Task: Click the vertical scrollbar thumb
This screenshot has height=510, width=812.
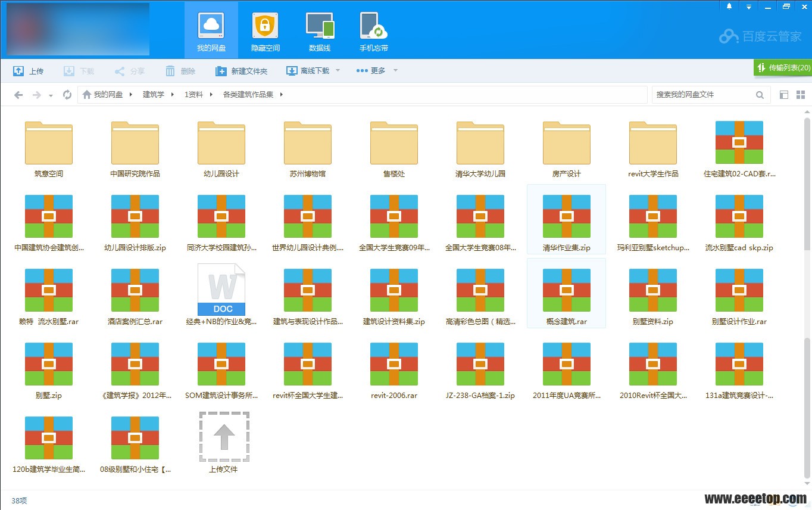Action: pos(808,408)
